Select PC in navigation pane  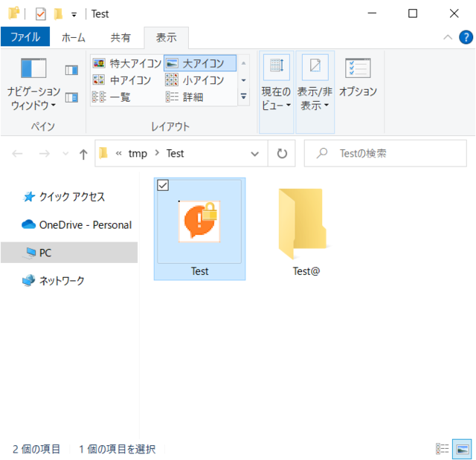(x=69, y=252)
